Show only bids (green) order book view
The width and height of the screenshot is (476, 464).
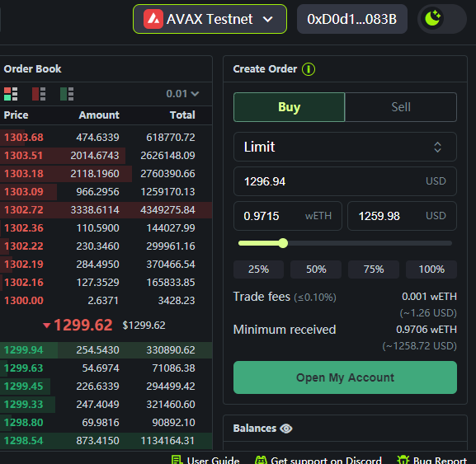point(67,94)
